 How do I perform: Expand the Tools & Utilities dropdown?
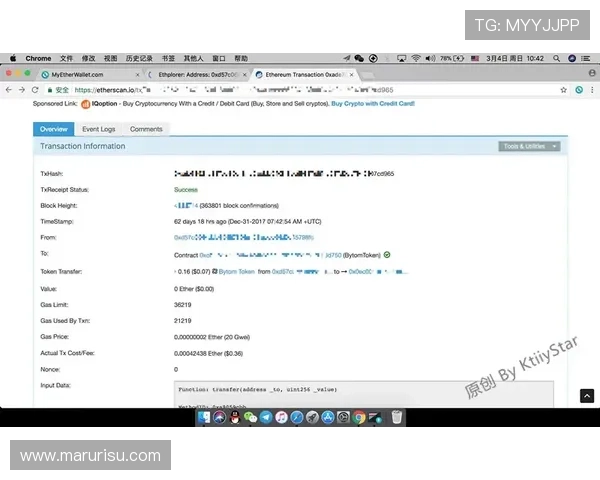click(529, 146)
